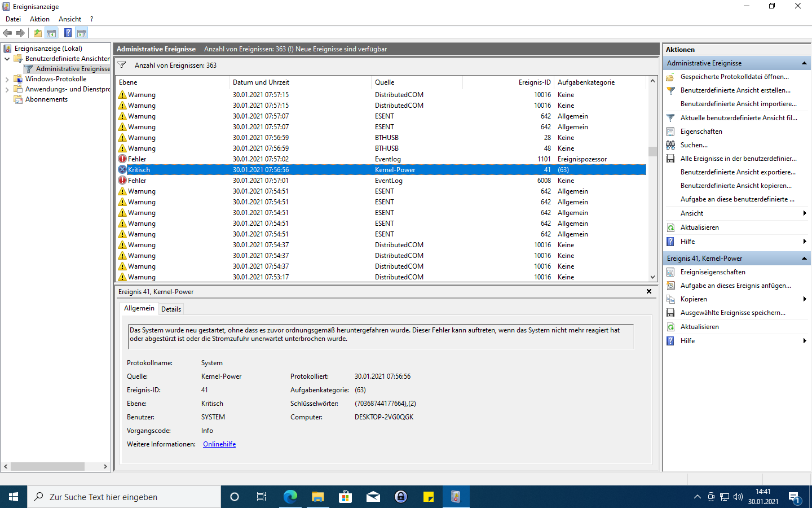This screenshot has width=812, height=508.
Task: Close the Ereignis 41 preview pane
Action: click(649, 291)
